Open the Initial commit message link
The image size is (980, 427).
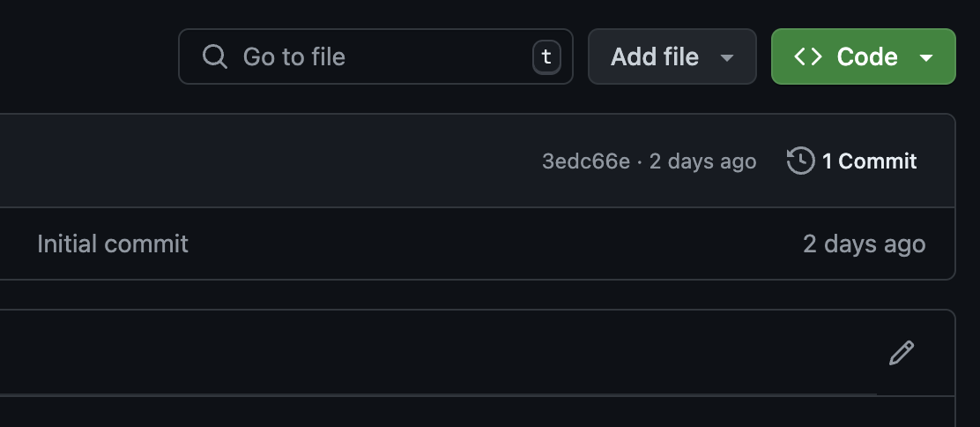[113, 243]
